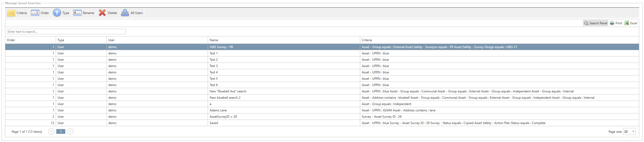Click the red Delete icon
This screenshot has width=644, height=142.
[102, 13]
